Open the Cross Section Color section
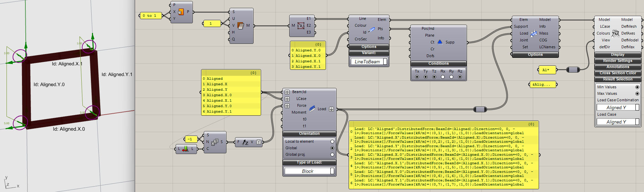Image resolution: width=644 pixels, height=192 pixels. tap(618, 73)
